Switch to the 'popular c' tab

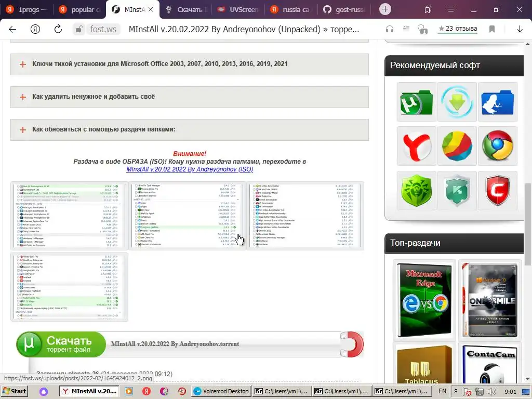pyautogui.click(x=81, y=9)
